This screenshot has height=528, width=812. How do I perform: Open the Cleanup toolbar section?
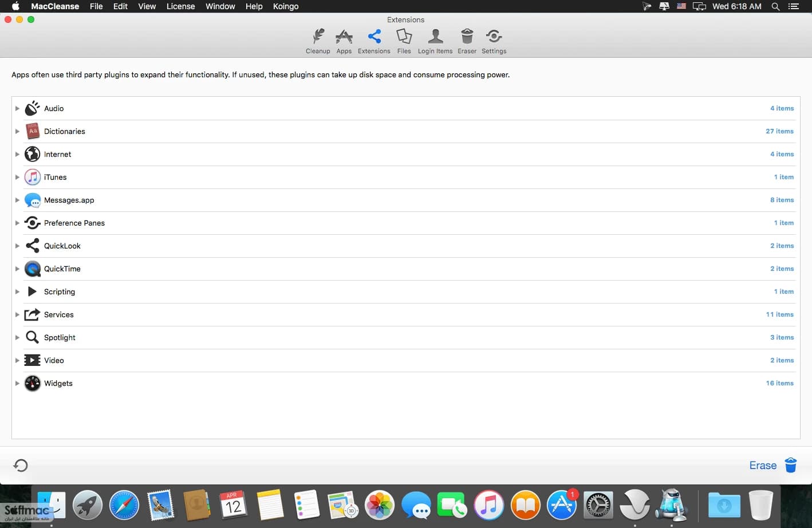(x=318, y=41)
